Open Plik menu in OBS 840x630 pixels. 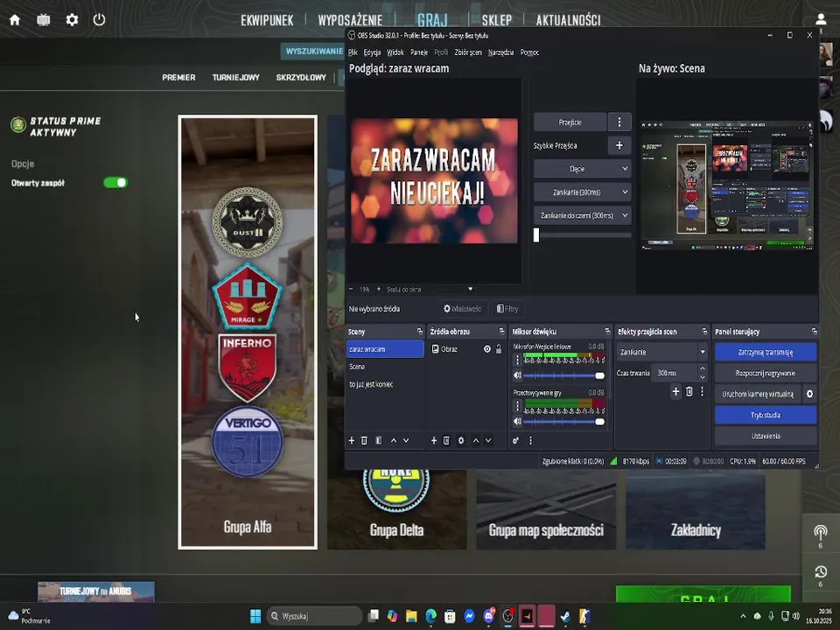pos(353,52)
